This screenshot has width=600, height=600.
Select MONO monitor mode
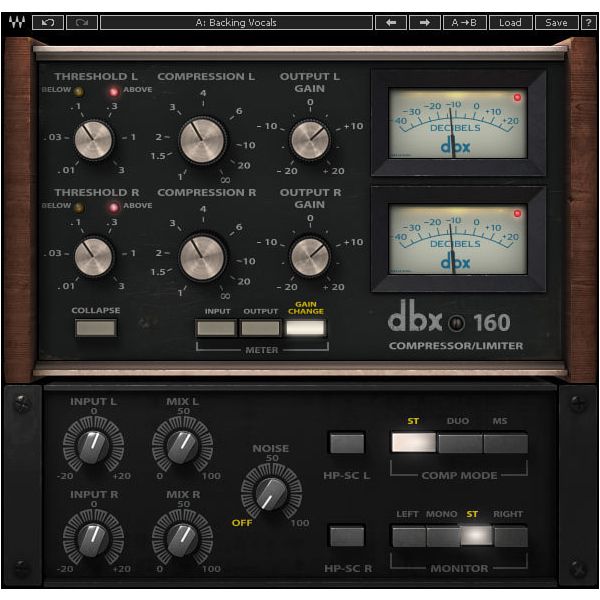[442, 536]
